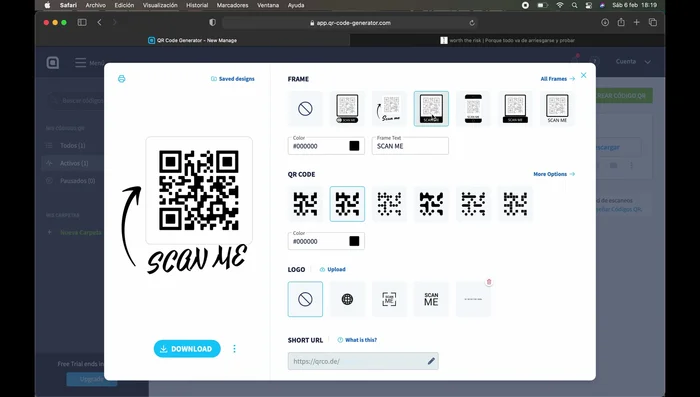
Task: Open Spotlight search in the menu bar
Action: 575,5
